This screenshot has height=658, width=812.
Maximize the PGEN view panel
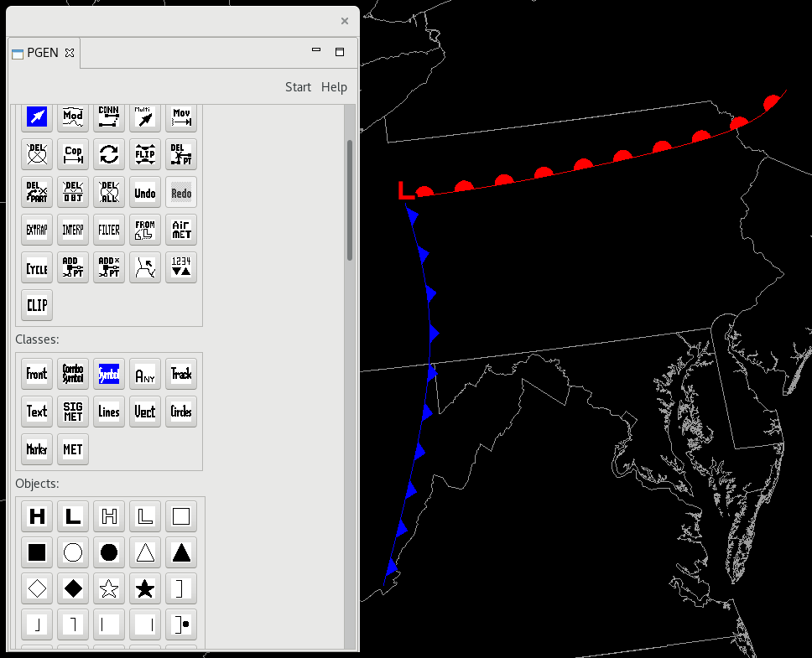pyautogui.click(x=340, y=52)
